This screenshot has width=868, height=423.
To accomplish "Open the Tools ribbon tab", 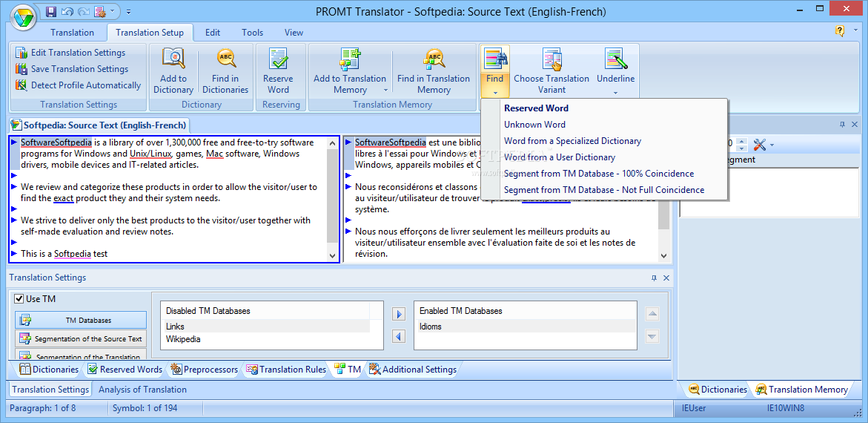I will tap(253, 32).
